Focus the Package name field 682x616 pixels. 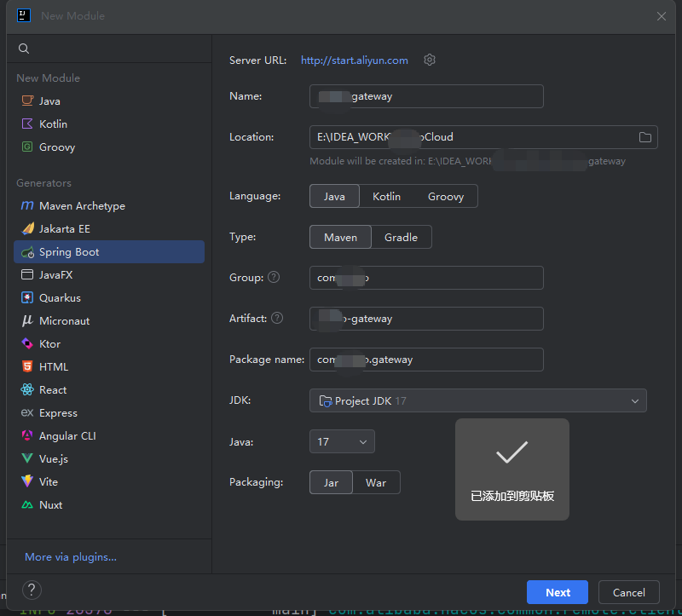(426, 360)
